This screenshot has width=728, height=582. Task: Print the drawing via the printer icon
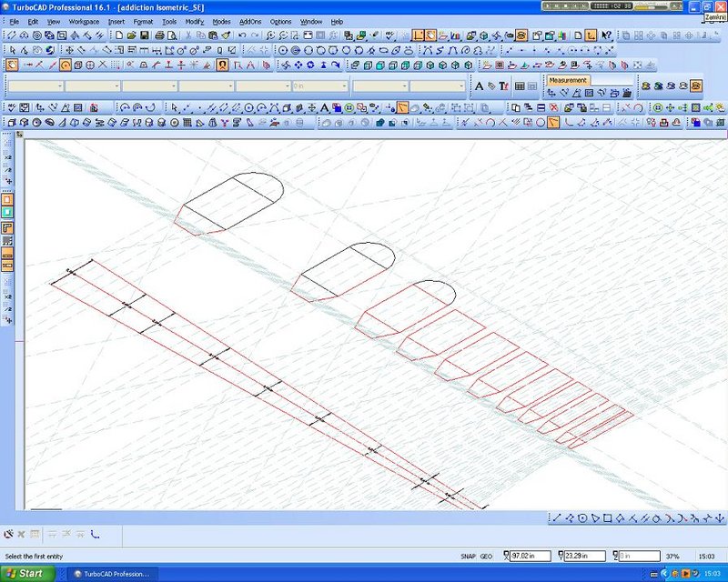[159, 35]
